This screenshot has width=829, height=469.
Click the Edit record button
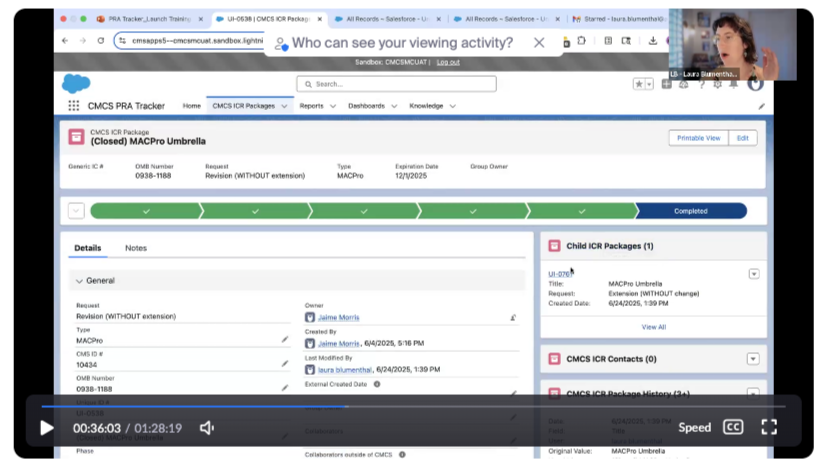tap(743, 138)
